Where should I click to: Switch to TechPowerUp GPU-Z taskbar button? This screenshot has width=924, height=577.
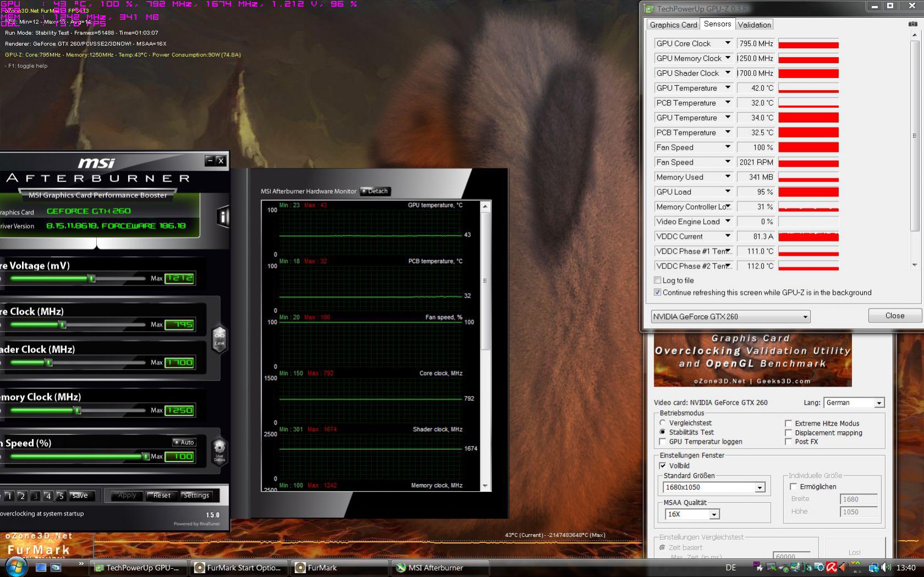click(x=138, y=568)
